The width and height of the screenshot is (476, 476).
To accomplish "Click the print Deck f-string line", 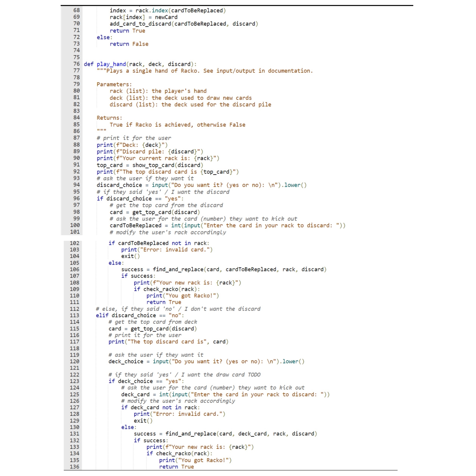I will [132, 145].
